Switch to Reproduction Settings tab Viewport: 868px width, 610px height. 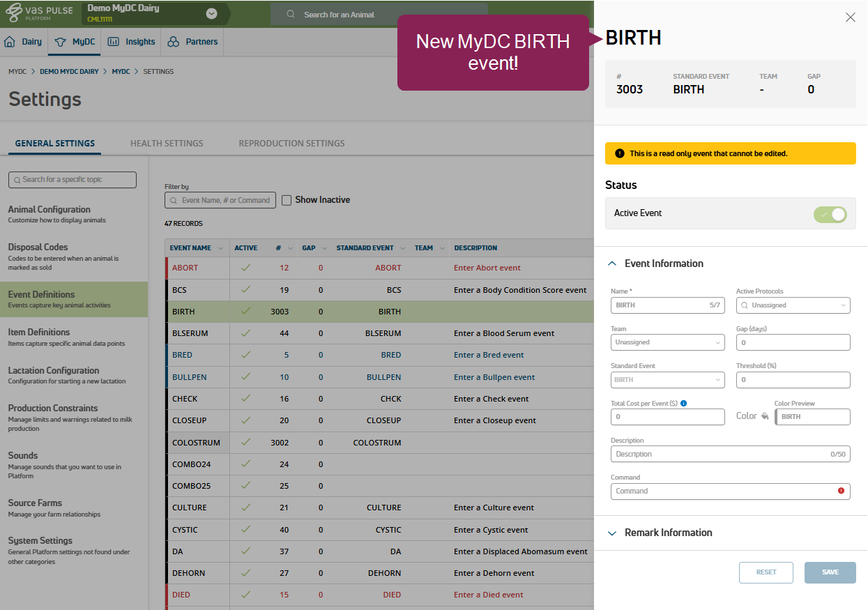291,144
